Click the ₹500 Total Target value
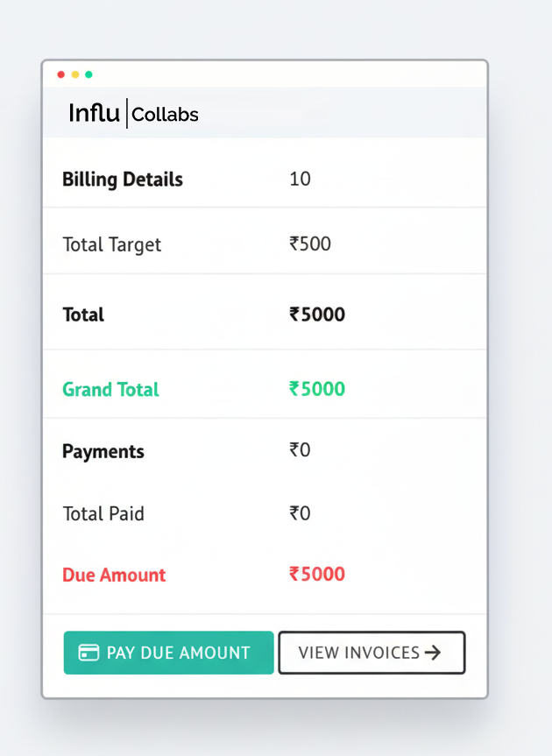The image size is (552, 756). point(310,244)
